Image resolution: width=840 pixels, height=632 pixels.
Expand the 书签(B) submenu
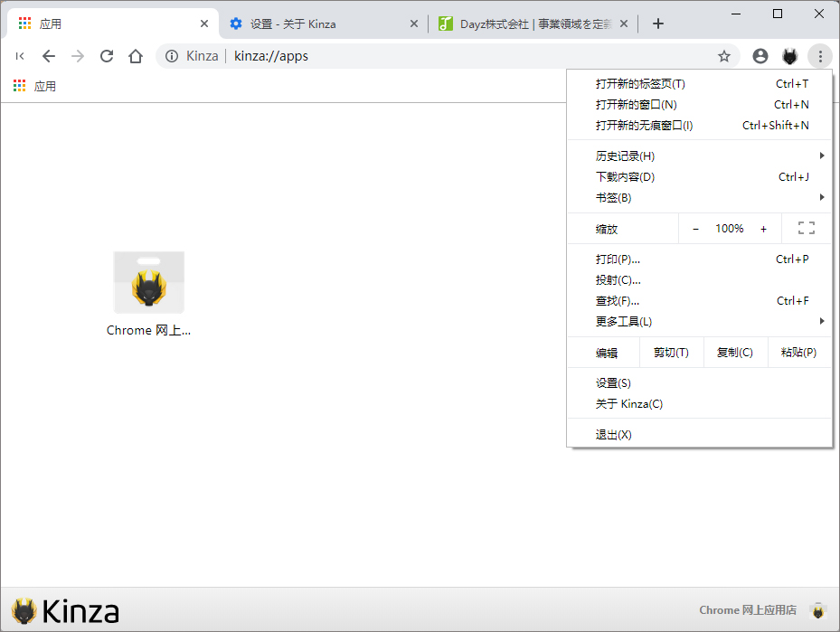tap(700, 198)
